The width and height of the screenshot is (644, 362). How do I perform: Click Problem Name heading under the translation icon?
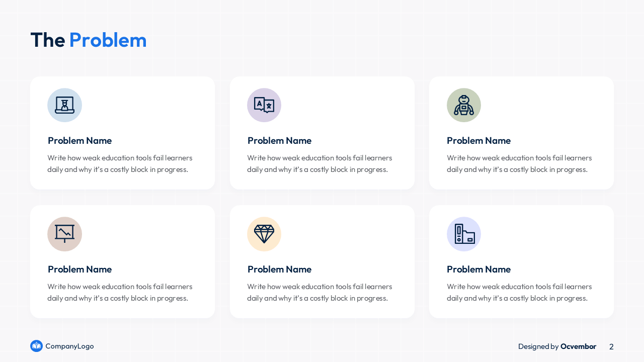[x=279, y=141]
